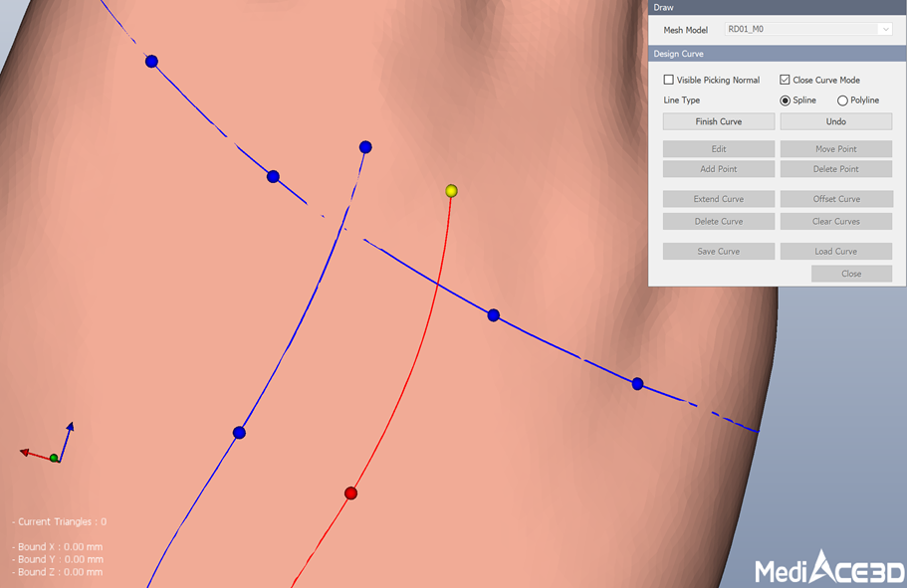Click the Extend Curve button
This screenshot has height=588, width=907.
click(x=719, y=199)
